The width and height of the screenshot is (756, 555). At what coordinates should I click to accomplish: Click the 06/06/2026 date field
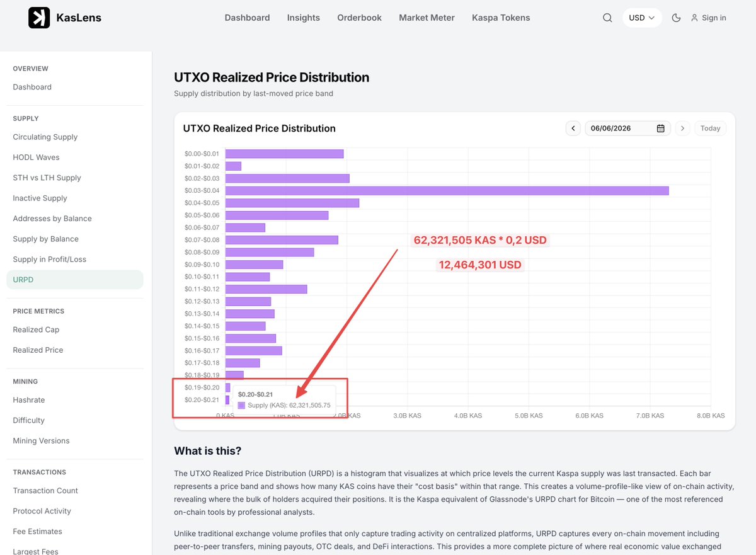tap(627, 129)
